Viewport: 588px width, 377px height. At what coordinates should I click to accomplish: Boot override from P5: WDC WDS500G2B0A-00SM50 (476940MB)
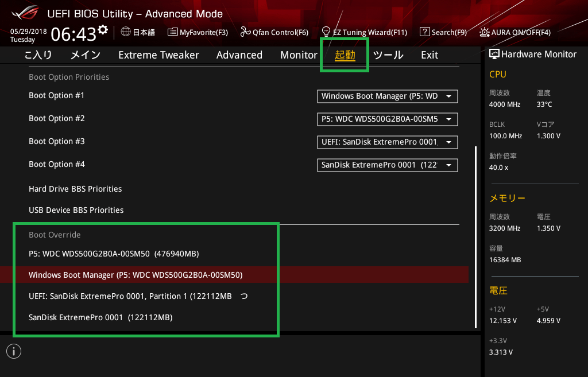pyautogui.click(x=114, y=254)
